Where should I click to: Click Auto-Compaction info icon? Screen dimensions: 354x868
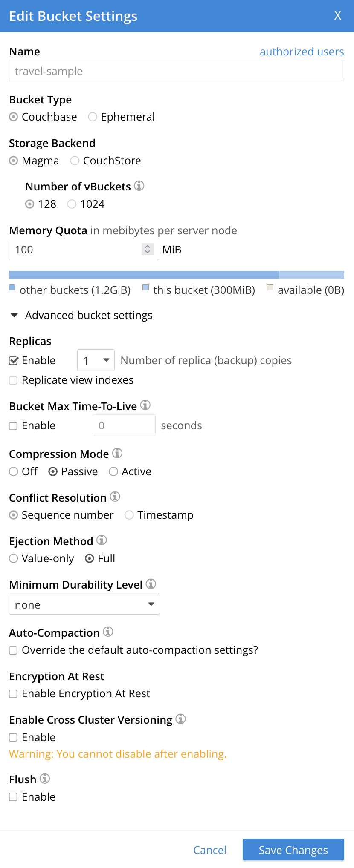click(108, 632)
